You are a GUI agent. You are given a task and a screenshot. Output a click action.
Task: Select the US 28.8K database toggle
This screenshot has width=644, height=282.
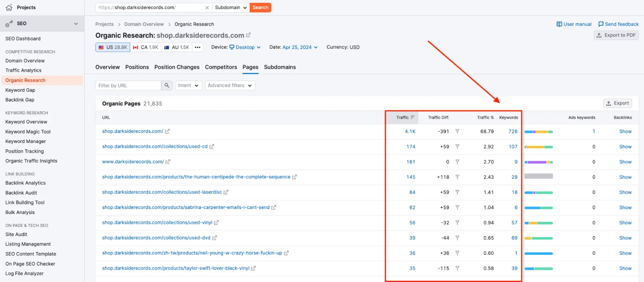113,47
